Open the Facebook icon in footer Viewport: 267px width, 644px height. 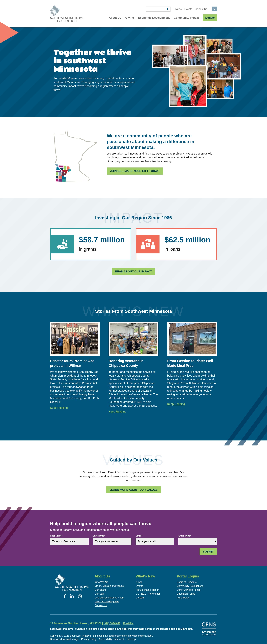pos(65,596)
